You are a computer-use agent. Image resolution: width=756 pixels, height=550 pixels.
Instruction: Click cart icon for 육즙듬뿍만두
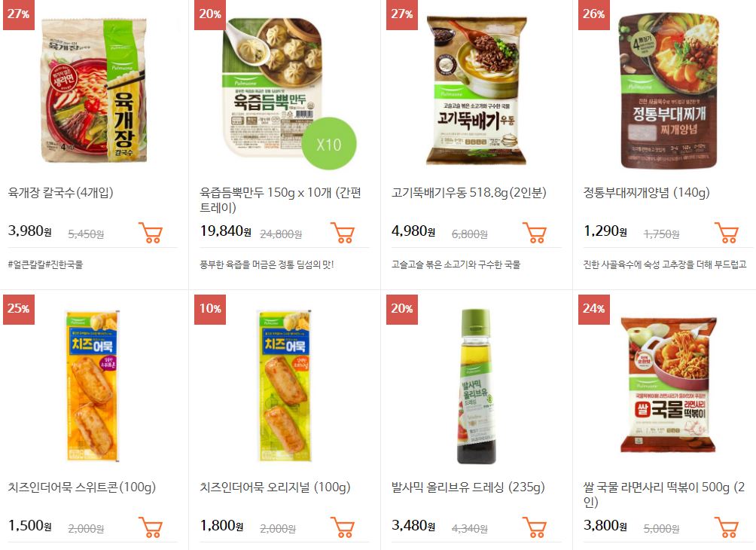(x=343, y=233)
